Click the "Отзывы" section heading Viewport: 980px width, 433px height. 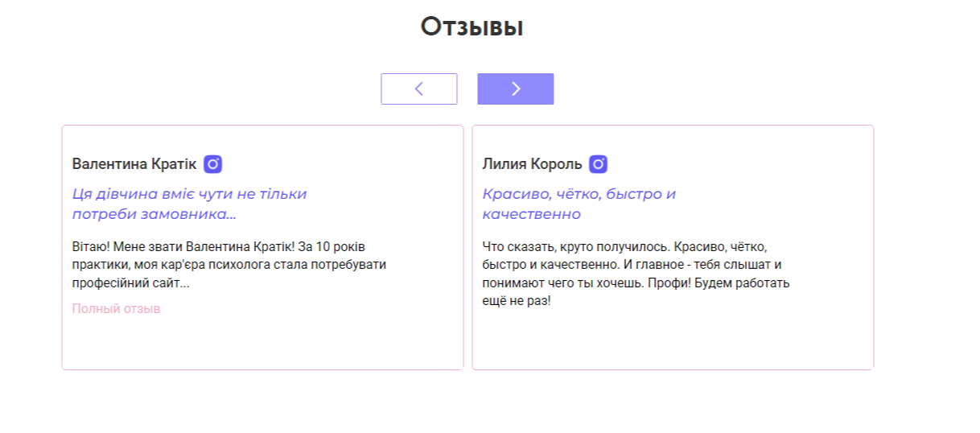471,27
